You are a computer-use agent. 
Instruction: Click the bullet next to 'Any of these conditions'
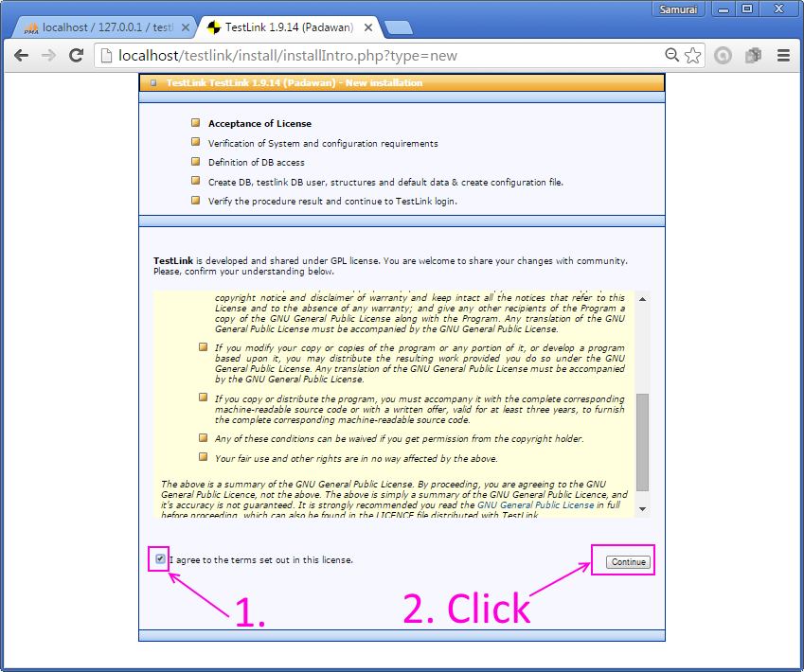(x=203, y=438)
